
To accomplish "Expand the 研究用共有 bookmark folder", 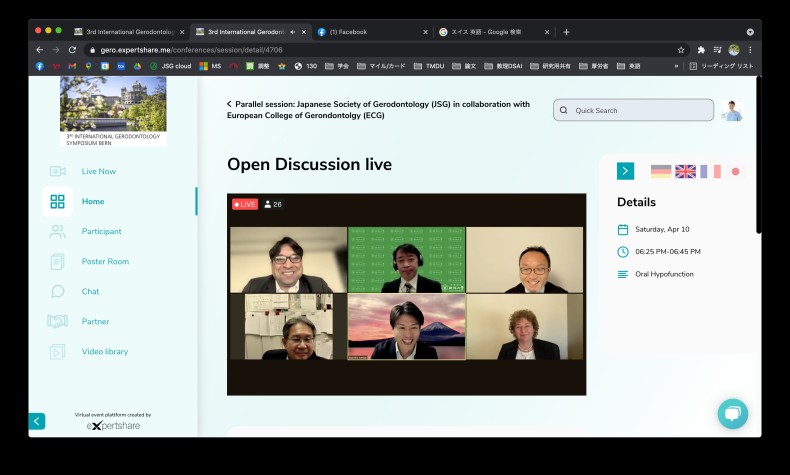I will (551, 66).
